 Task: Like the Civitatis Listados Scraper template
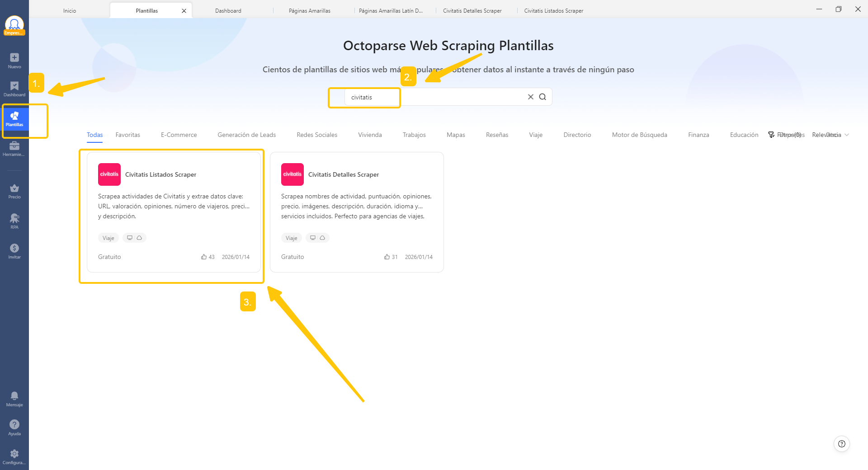pyautogui.click(x=203, y=257)
